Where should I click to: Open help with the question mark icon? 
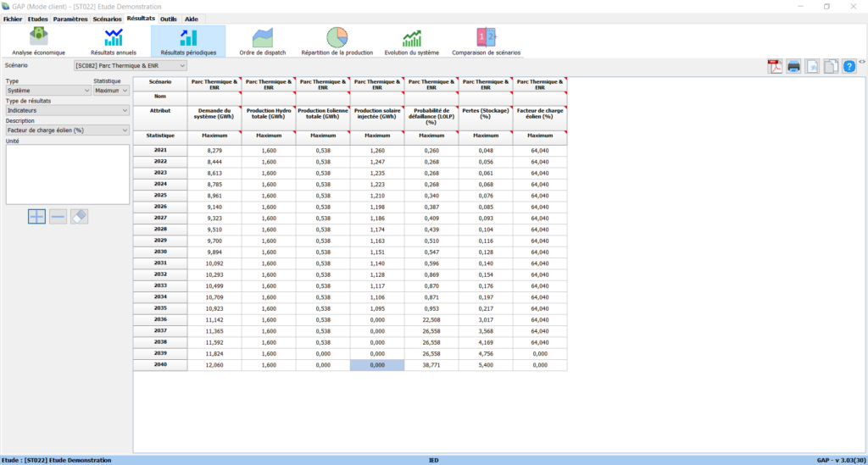click(849, 66)
